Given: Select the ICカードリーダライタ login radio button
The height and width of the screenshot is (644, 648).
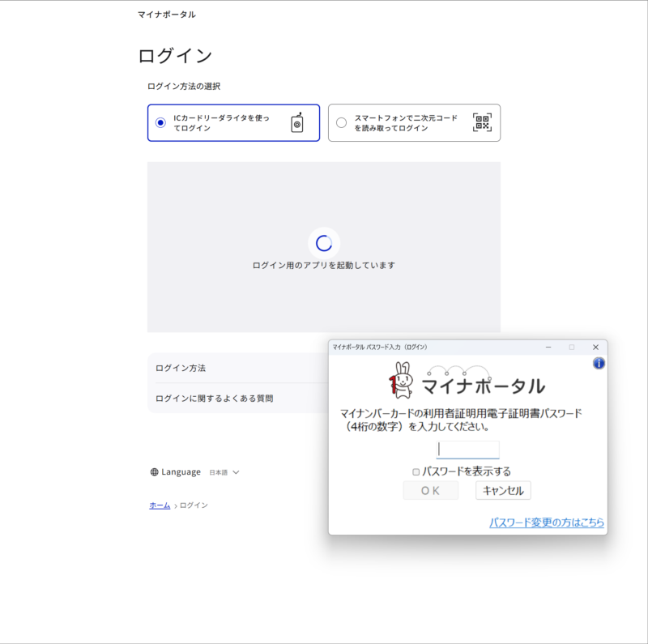Looking at the screenshot, I should coord(160,122).
